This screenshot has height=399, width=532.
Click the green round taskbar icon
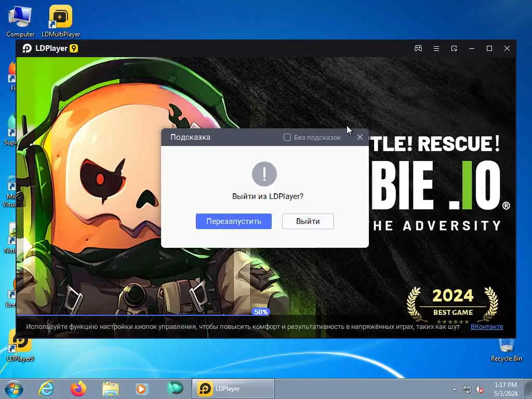(x=175, y=388)
